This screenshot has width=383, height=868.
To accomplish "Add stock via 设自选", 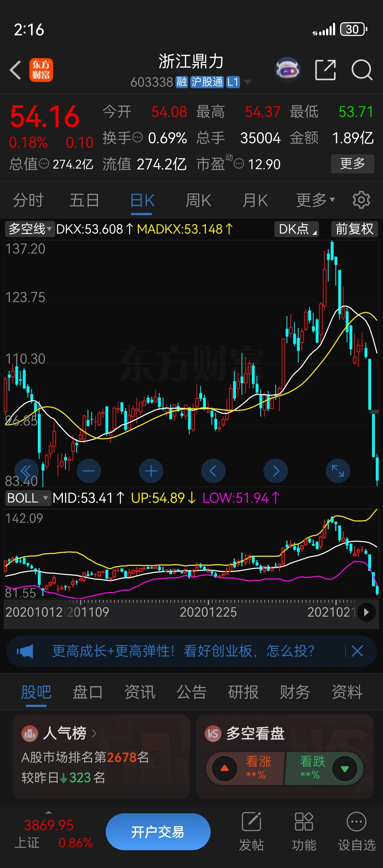I will [x=357, y=831].
